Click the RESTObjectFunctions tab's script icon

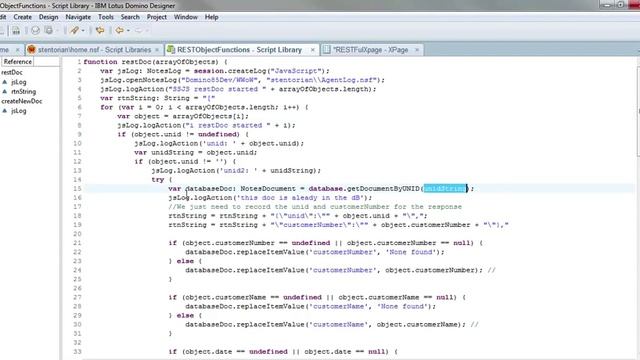click(171, 49)
